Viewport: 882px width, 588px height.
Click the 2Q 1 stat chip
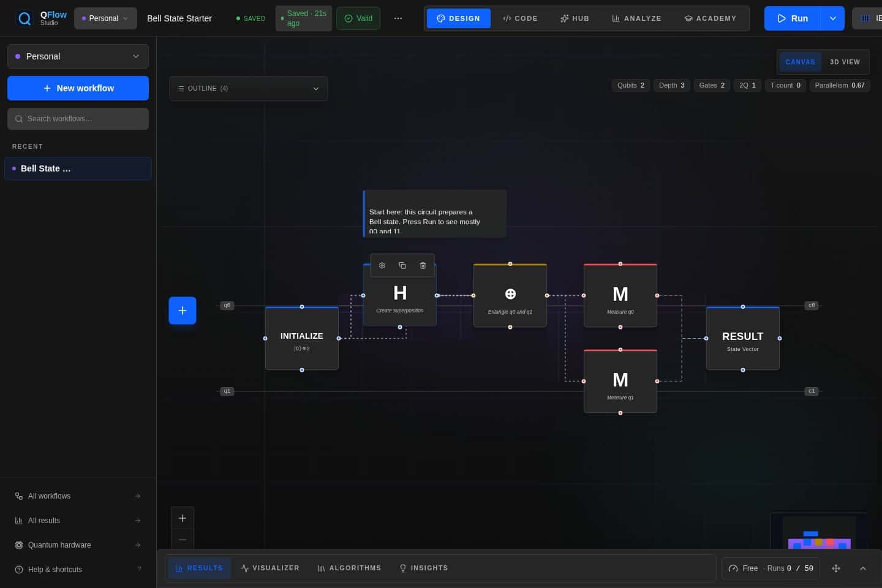click(x=747, y=85)
